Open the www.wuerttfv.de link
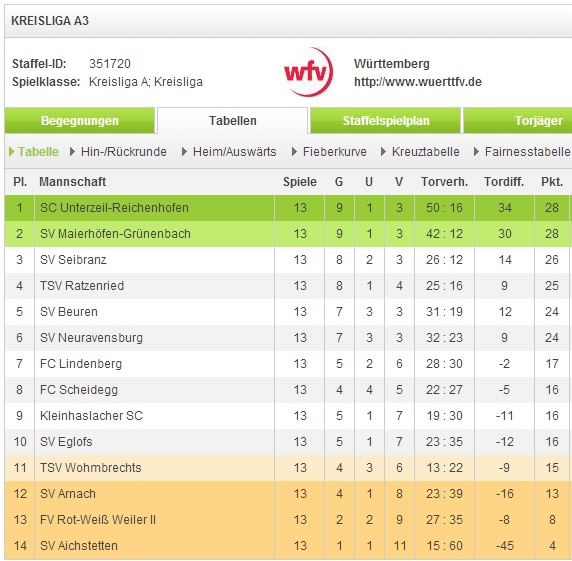The width and height of the screenshot is (572, 561). pos(418,82)
